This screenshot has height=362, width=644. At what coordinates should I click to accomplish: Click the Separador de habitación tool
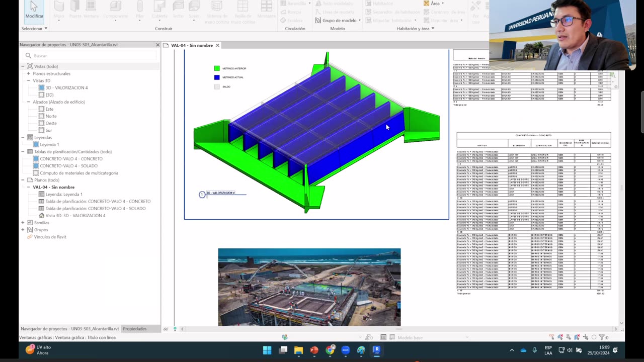pyautogui.click(x=393, y=12)
